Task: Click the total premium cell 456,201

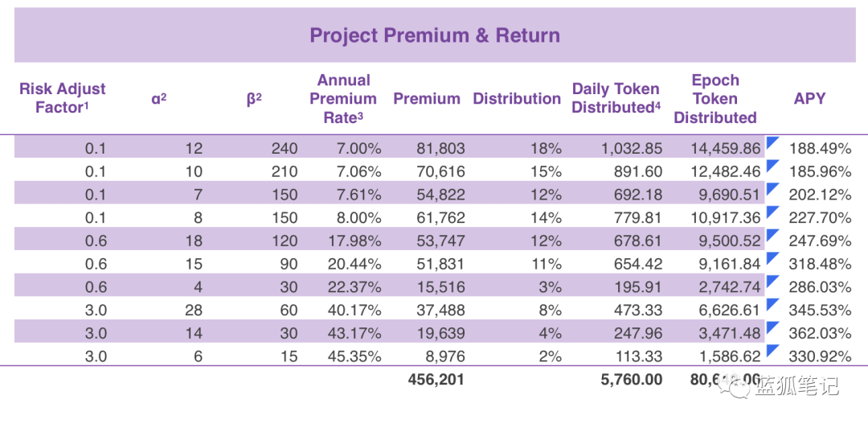Action: (436, 380)
